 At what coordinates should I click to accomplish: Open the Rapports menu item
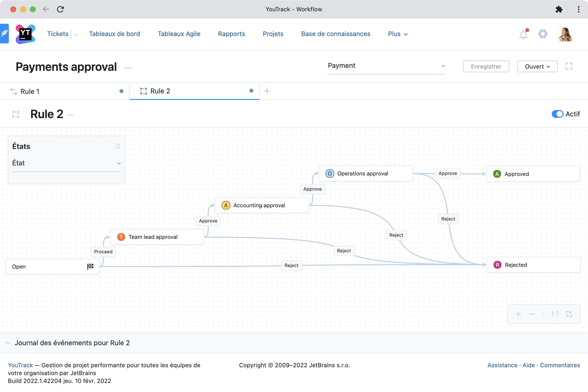231,34
